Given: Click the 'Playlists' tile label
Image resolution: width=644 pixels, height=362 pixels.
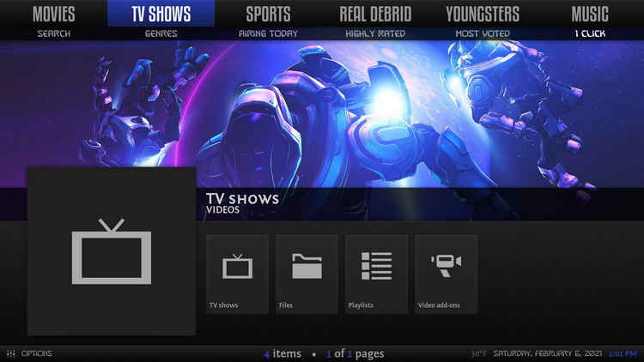Looking at the screenshot, I should [x=361, y=305].
